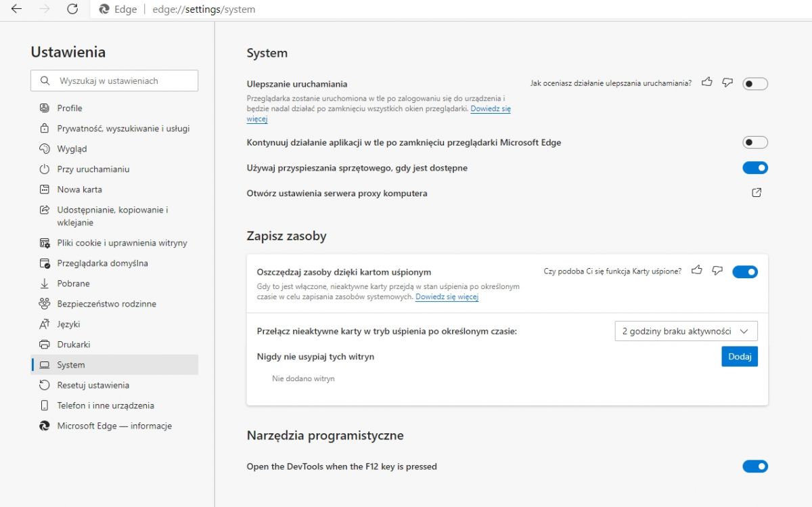Viewport: 812px width, 507px height.
Task: Give thumbs up for sleeping tabs feature
Action: click(x=697, y=271)
